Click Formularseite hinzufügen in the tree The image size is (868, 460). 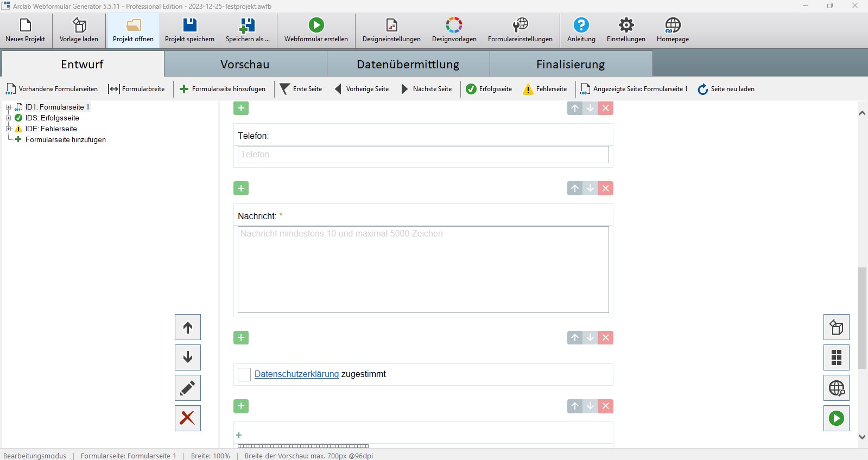tap(65, 140)
